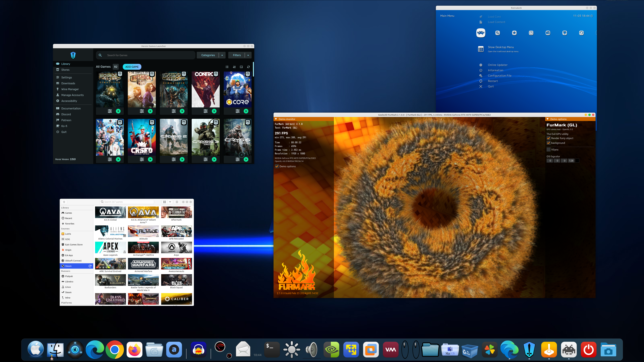This screenshot has height=362, width=644.
Task: Click Apex Legends thumbnail in Lutris
Action: (111, 248)
